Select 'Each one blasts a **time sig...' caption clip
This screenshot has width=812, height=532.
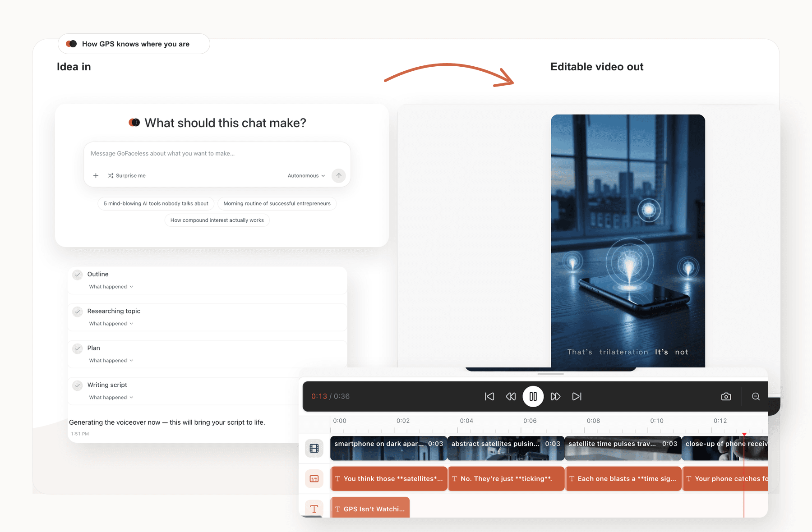pos(623,479)
